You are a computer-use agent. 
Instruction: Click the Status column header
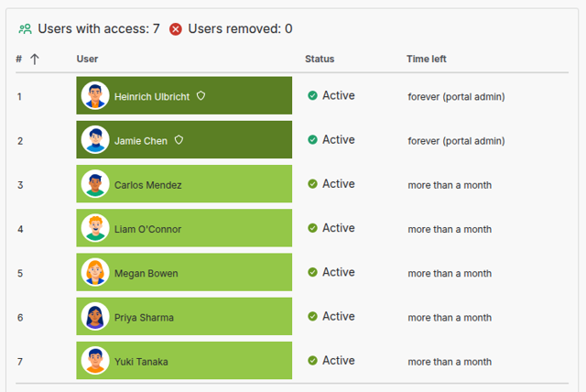[x=320, y=60]
